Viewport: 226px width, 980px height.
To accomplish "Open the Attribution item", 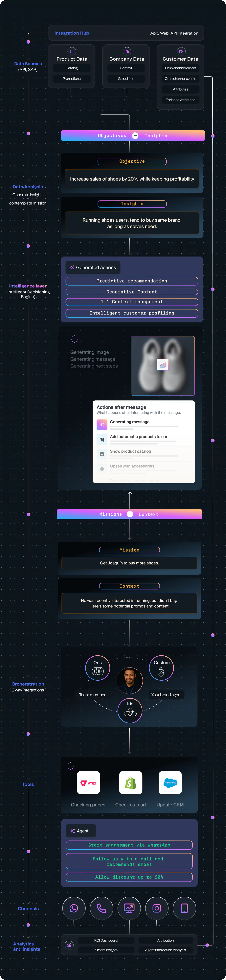I will tap(166, 940).
